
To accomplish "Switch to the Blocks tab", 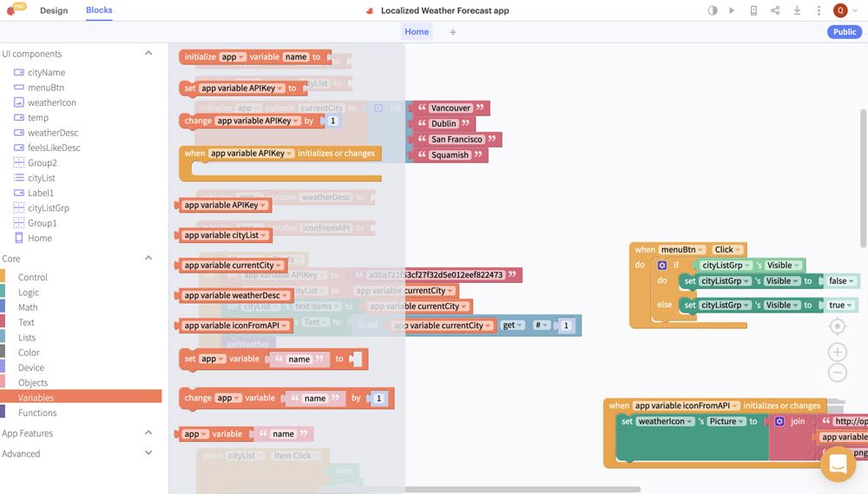I will (99, 10).
